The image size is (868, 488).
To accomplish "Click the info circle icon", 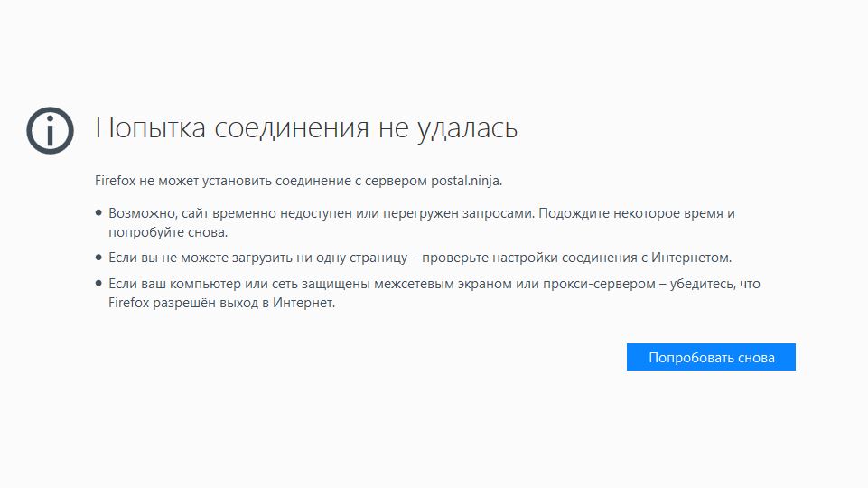I will point(50,130).
